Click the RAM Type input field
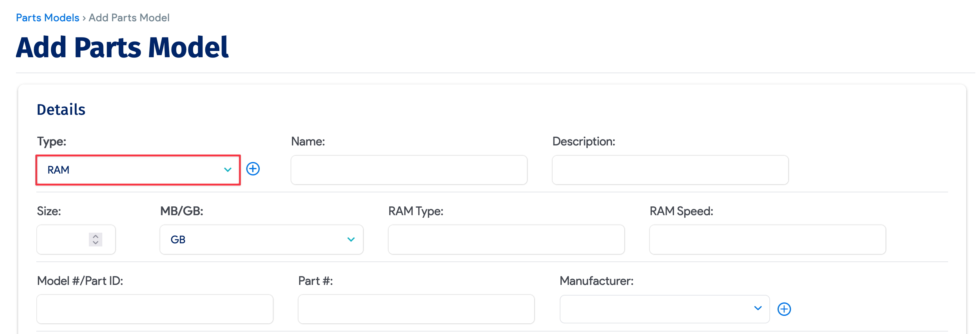 click(x=506, y=239)
